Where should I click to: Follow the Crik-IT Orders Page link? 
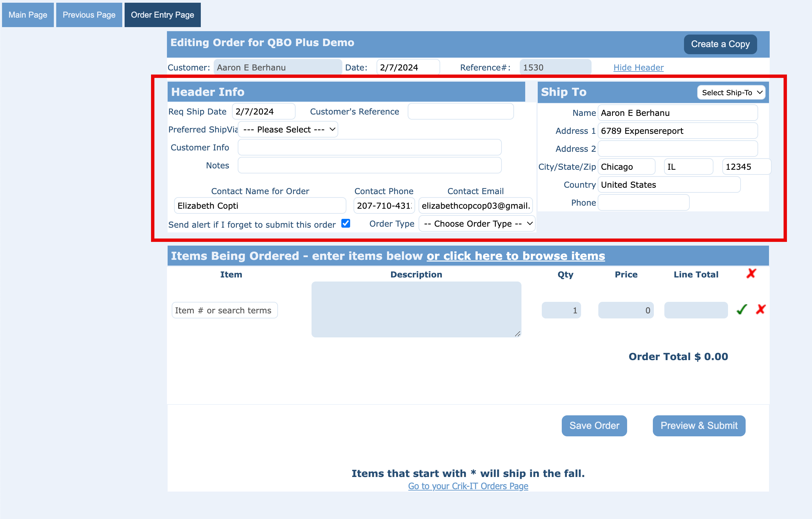click(468, 486)
